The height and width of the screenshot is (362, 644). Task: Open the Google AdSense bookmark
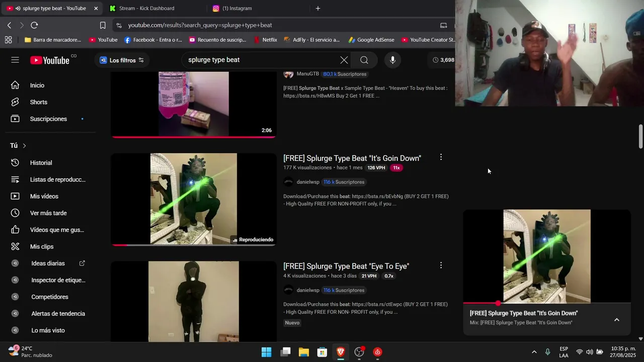[x=371, y=40]
